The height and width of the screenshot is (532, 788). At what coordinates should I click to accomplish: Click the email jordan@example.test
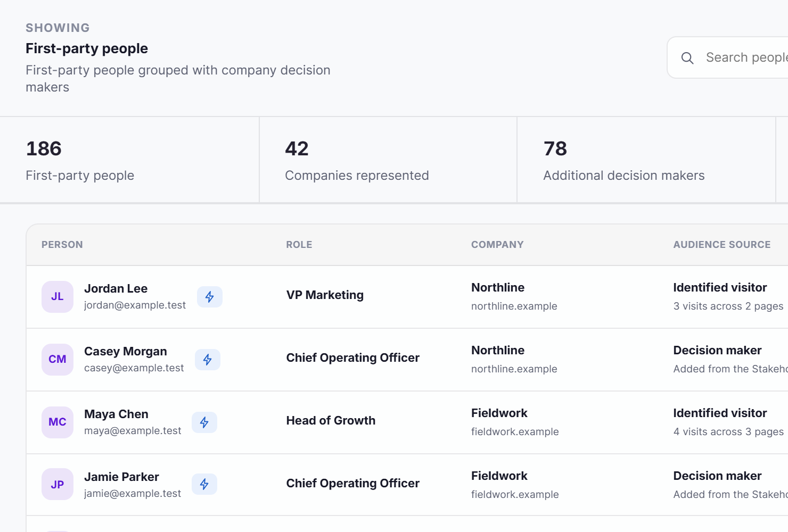(135, 305)
